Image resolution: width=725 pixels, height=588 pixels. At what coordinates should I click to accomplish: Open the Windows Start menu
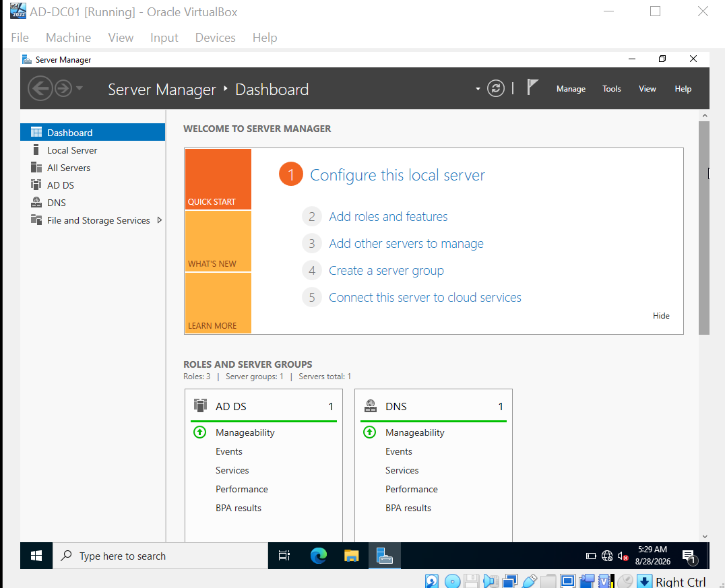point(36,556)
